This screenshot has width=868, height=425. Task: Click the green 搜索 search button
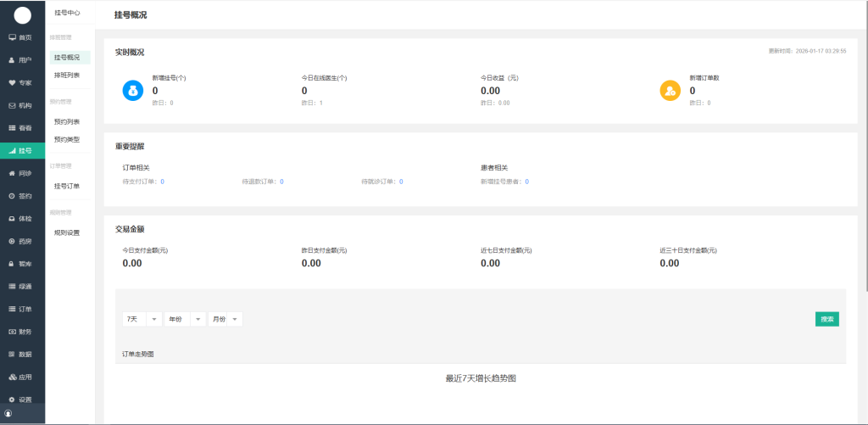click(827, 319)
